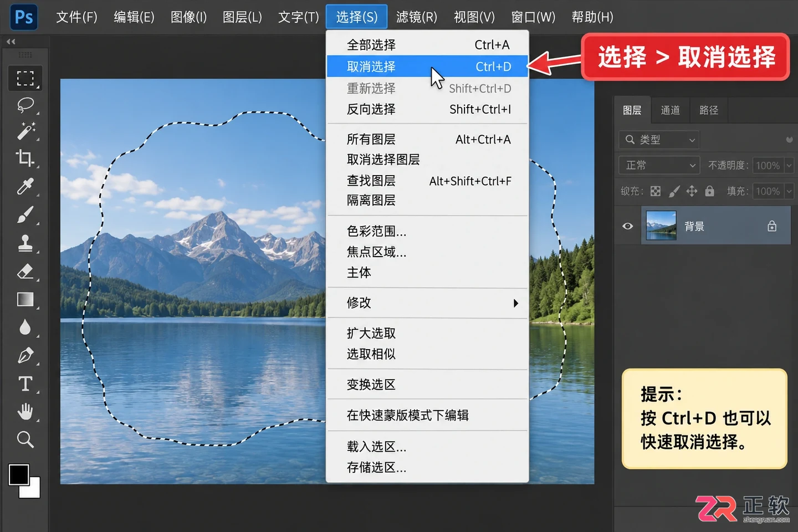This screenshot has height=532, width=798.
Task: Open the 正常 blend mode dropdown
Action: pos(659,165)
